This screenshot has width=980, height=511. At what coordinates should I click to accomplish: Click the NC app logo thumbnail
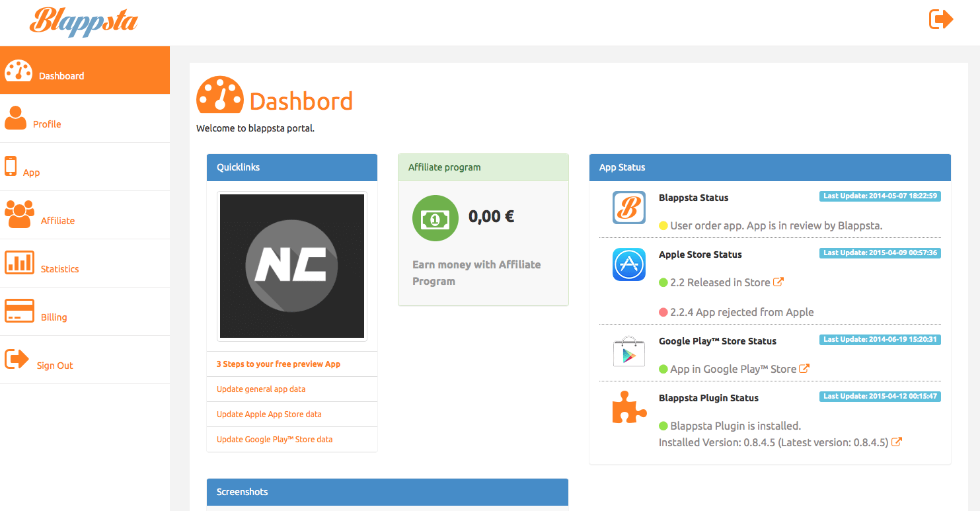[x=291, y=266]
